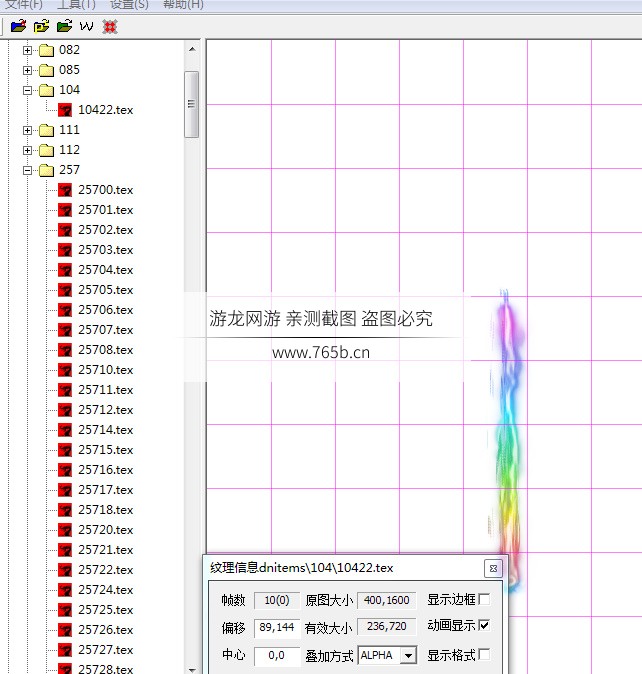Viewport: 642px width, 674px height.
Task: Click the 085 folder icon
Action: pyautogui.click(x=46, y=70)
